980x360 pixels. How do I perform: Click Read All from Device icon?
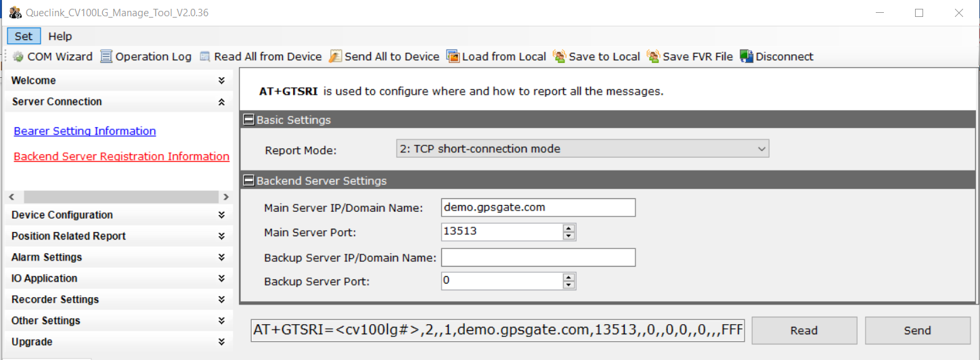[205, 57]
